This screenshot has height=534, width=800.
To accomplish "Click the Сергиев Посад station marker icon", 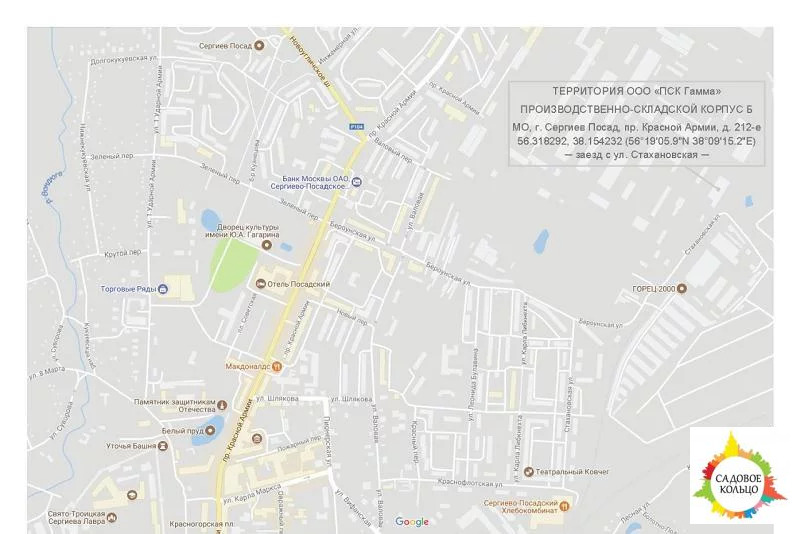I will (259, 45).
